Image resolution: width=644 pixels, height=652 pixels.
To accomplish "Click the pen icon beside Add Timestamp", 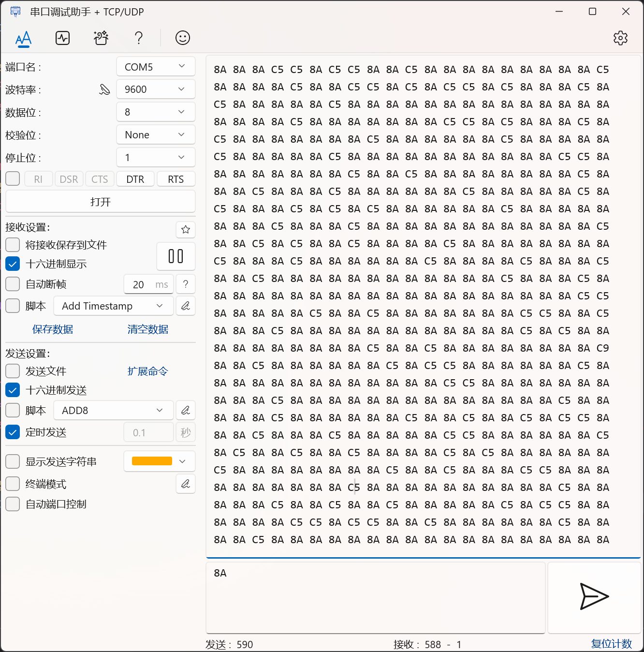I will (186, 306).
